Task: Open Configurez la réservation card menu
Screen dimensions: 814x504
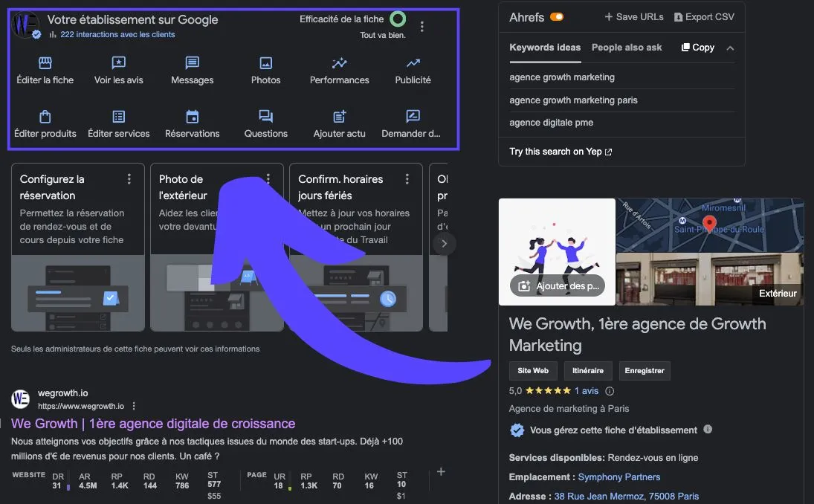Action: pyautogui.click(x=129, y=179)
